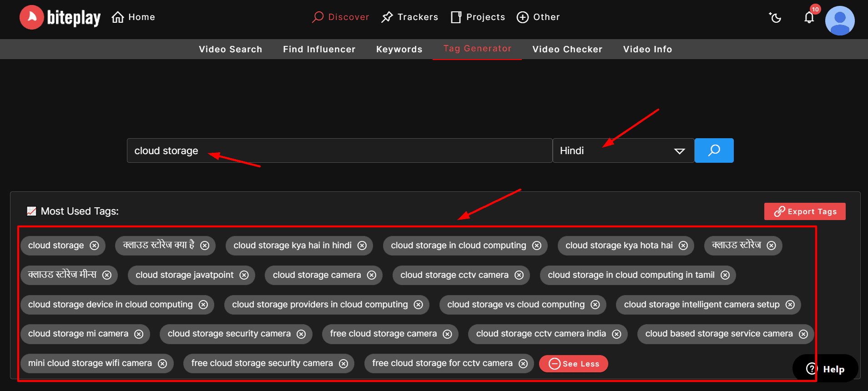
Task: Click the cloud storage search field
Action: coord(339,150)
